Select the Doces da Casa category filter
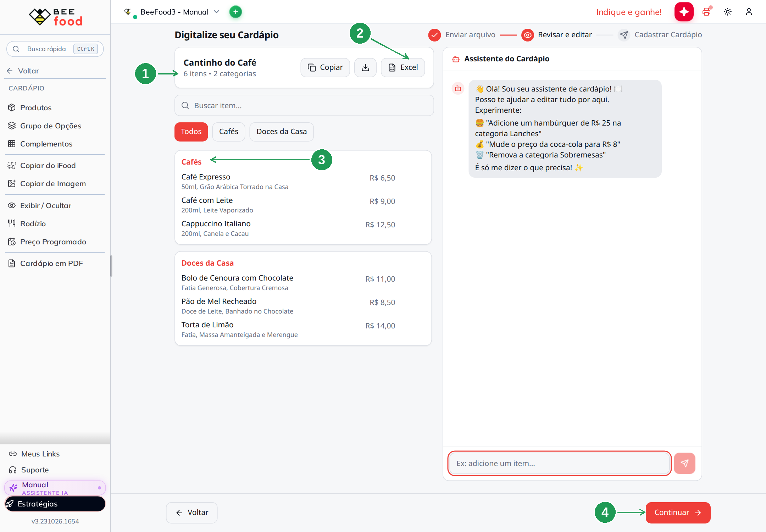The height and width of the screenshot is (532, 766). 282,132
